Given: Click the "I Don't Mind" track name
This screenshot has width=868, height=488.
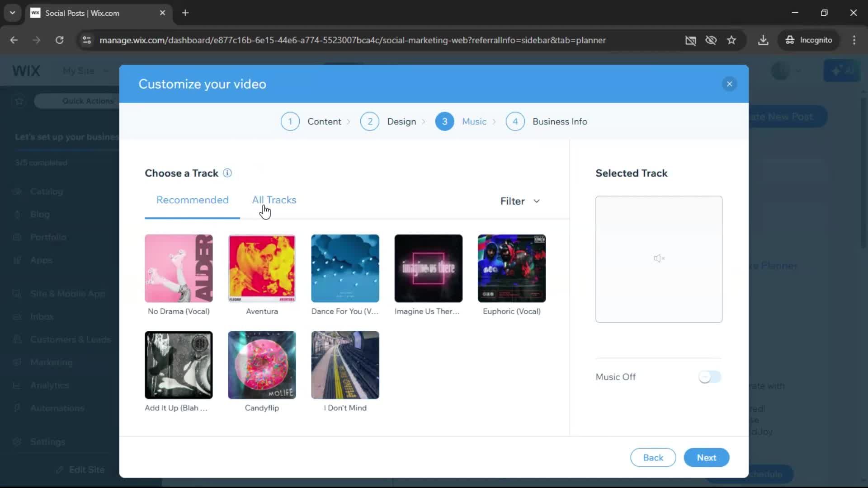Looking at the screenshot, I should click(x=345, y=408).
